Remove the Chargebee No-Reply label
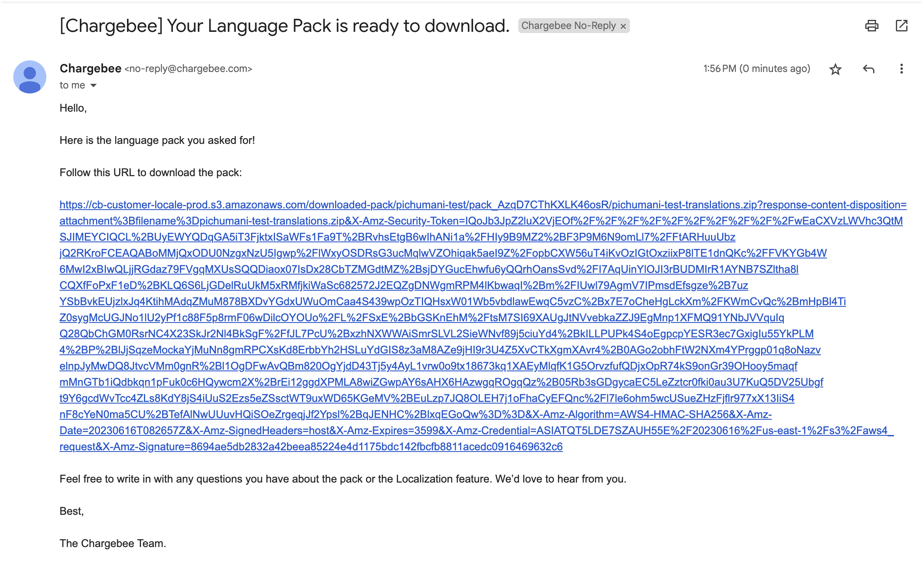Viewport: 924px width, 564px height. pyautogui.click(x=623, y=26)
